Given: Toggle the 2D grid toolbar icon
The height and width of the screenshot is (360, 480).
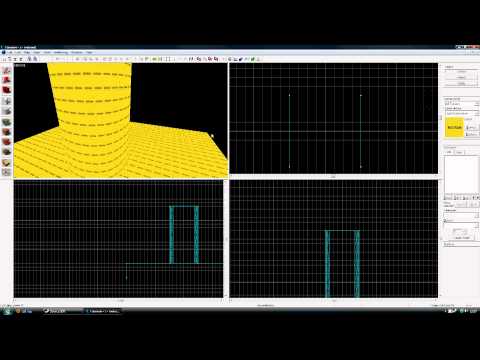Looking at the screenshot, I should point(5,59).
